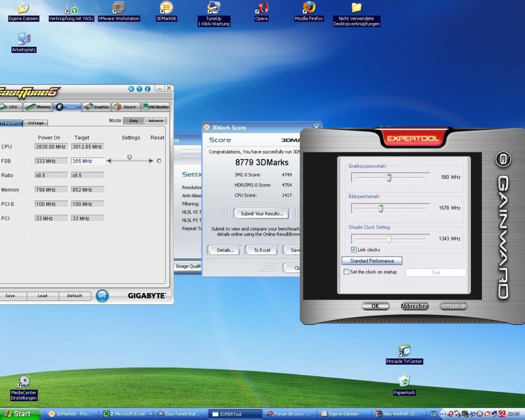525x420 pixels.
Task: Select the Voltage sub-tab
Action: click(x=36, y=123)
